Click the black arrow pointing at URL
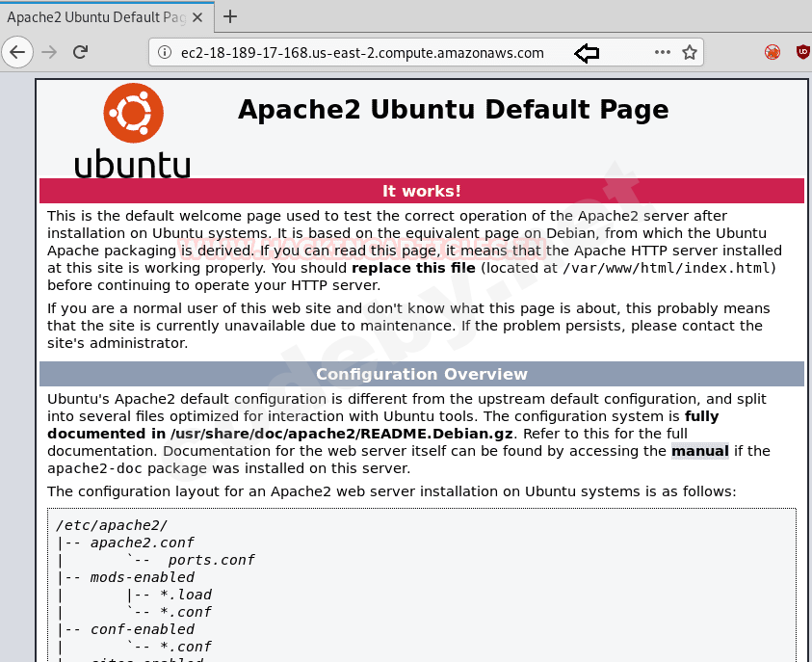 (x=587, y=53)
